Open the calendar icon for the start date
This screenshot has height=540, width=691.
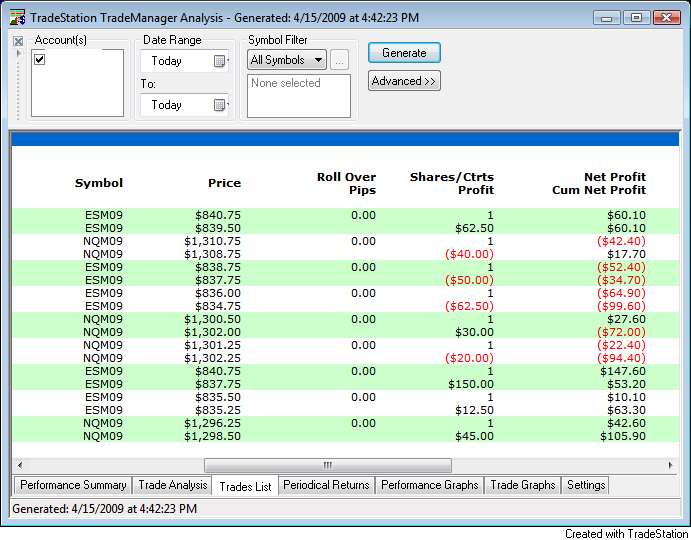pos(219,61)
